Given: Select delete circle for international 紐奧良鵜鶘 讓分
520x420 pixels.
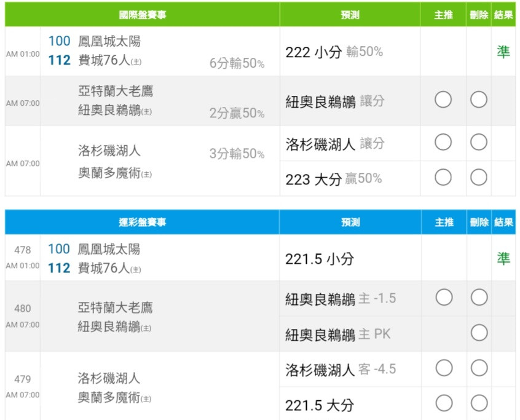Looking at the screenshot, I should pos(478,99).
